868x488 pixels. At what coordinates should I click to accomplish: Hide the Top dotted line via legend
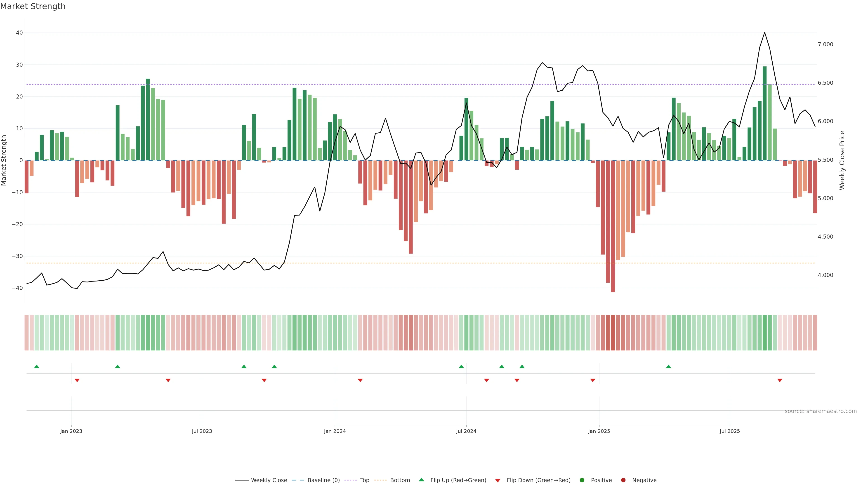tap(364, 480)
